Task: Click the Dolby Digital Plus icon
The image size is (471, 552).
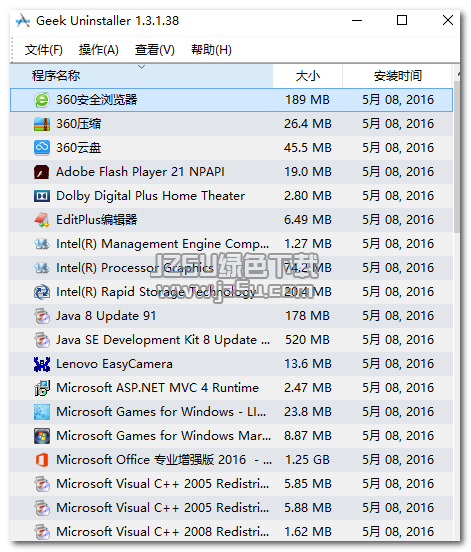Action: click(x=42, y=196)
